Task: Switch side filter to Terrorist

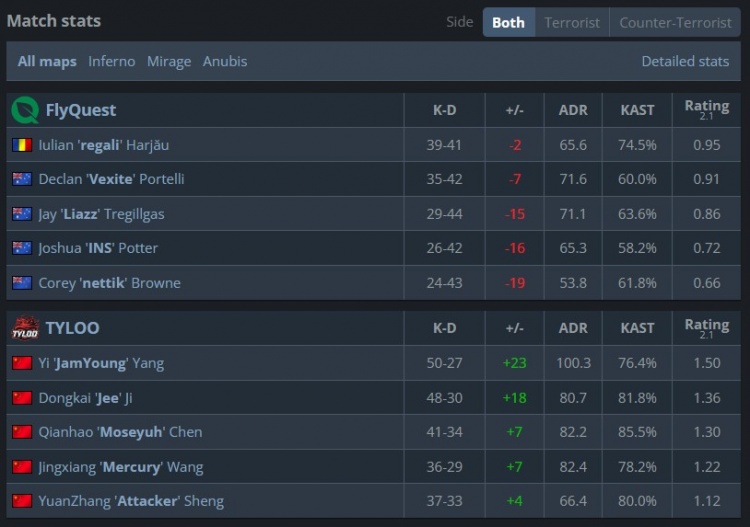Action: (x=572, y=22)
